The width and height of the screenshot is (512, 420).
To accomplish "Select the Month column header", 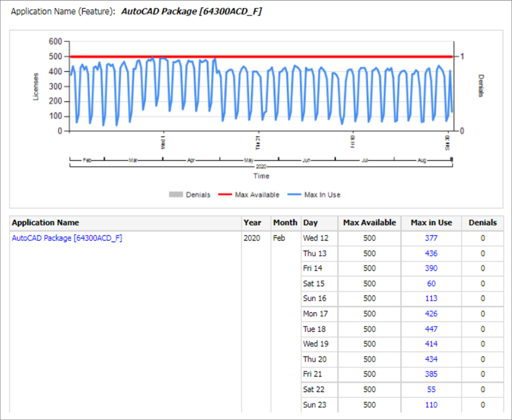I will (285, 223).
